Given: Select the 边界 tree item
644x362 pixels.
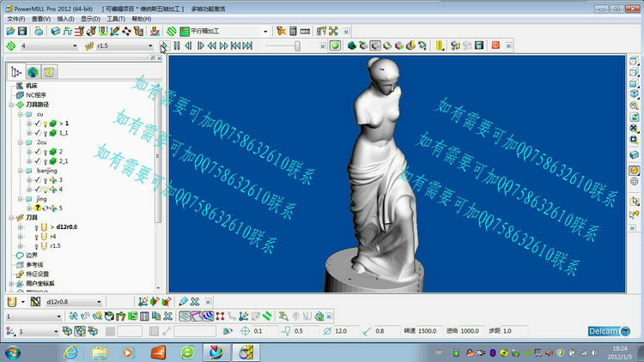Looking at the screenshot, I should pos(32,256).
